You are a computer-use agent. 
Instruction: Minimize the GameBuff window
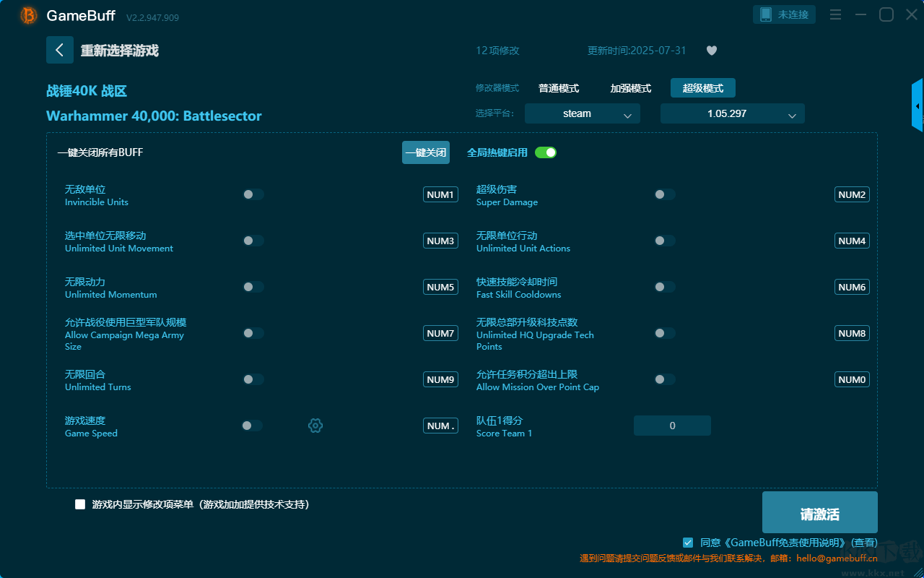click(x=860, y=14)
